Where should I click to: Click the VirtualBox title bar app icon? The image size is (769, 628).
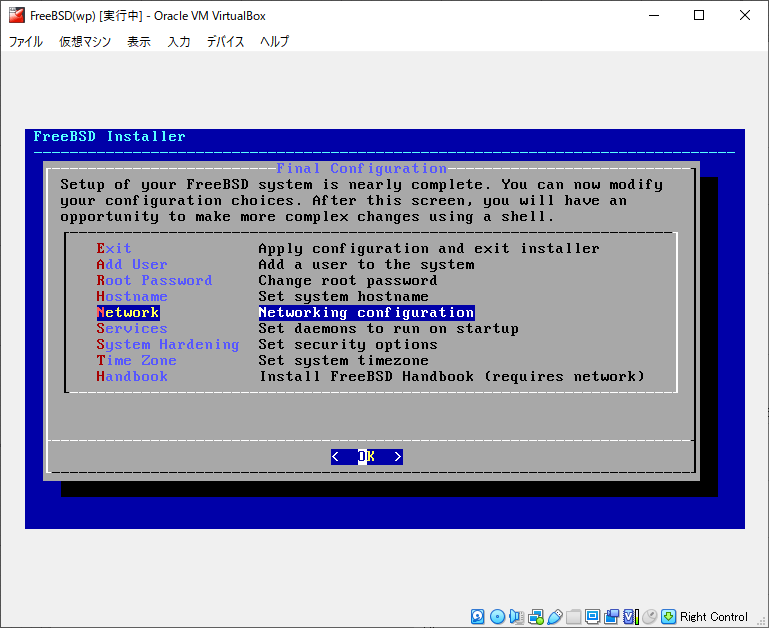pos(16,15)
